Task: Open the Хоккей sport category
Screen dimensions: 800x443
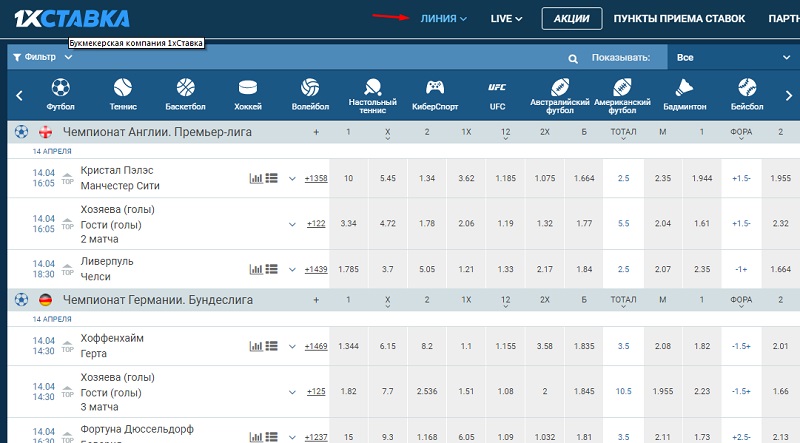Action: [x=248, y=93]
